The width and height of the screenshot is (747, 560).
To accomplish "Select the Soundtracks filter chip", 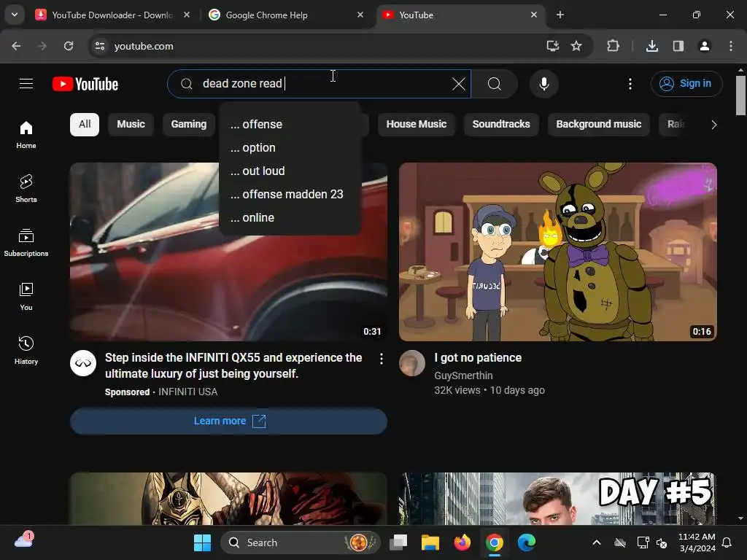I will [501, 124].
